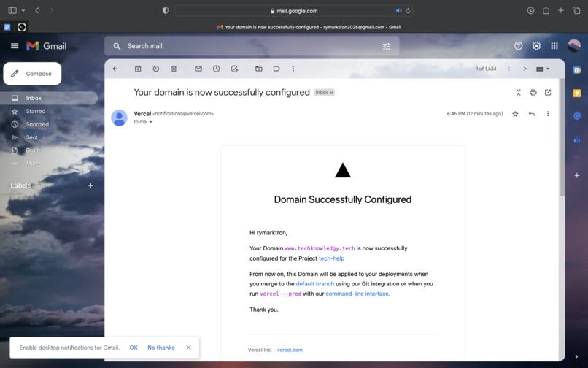Get add-ons plus icon
The height and width of the screenshot is (368, 588).
[577, 175]
